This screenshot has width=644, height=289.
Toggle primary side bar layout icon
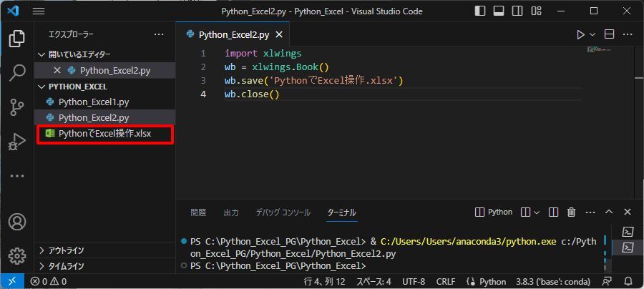pos(479,11)
